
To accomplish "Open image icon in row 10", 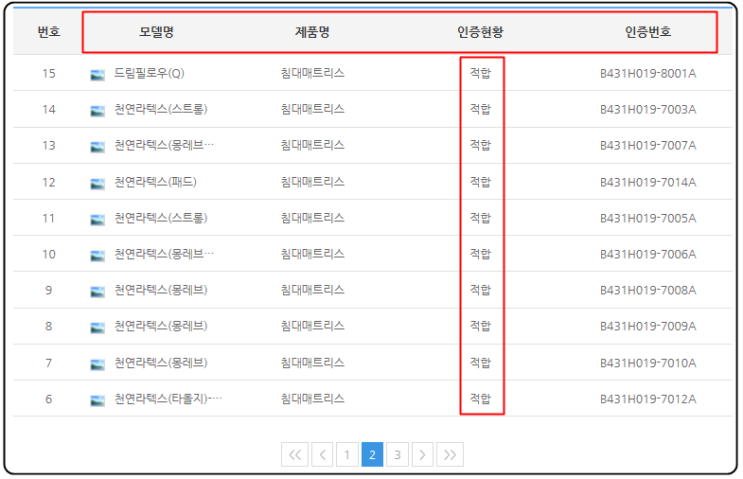I will [x=97, y=256].
